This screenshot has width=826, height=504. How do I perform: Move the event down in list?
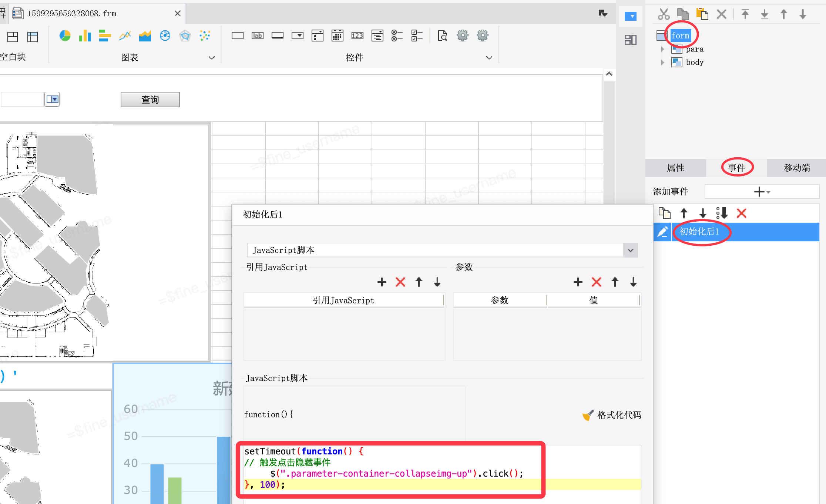(703, 213)
